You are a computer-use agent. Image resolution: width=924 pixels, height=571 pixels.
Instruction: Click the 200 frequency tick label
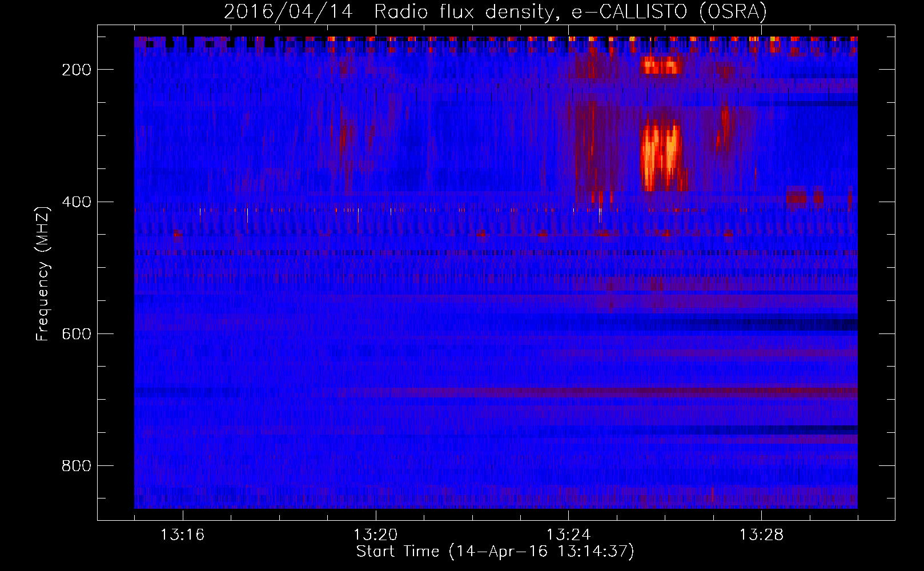77,70
